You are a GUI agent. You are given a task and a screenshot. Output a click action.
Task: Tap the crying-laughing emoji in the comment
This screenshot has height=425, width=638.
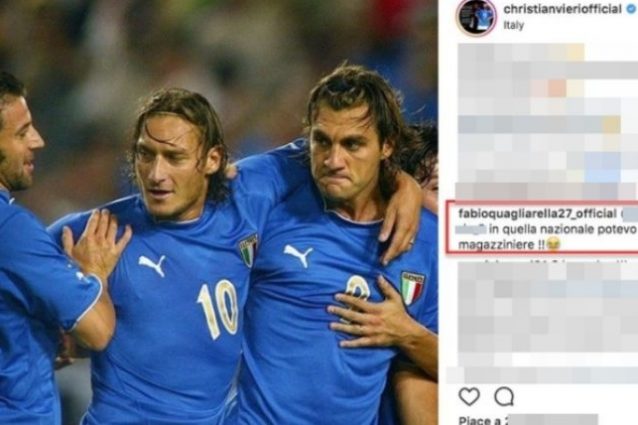pyautogui.click(x=554, y=244)
